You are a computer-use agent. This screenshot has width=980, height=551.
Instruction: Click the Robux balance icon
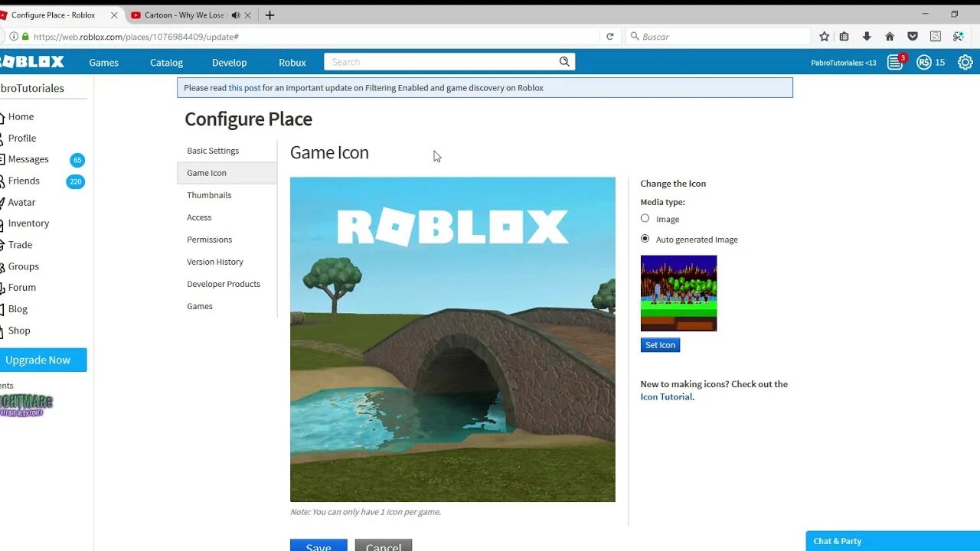[924, 63]
